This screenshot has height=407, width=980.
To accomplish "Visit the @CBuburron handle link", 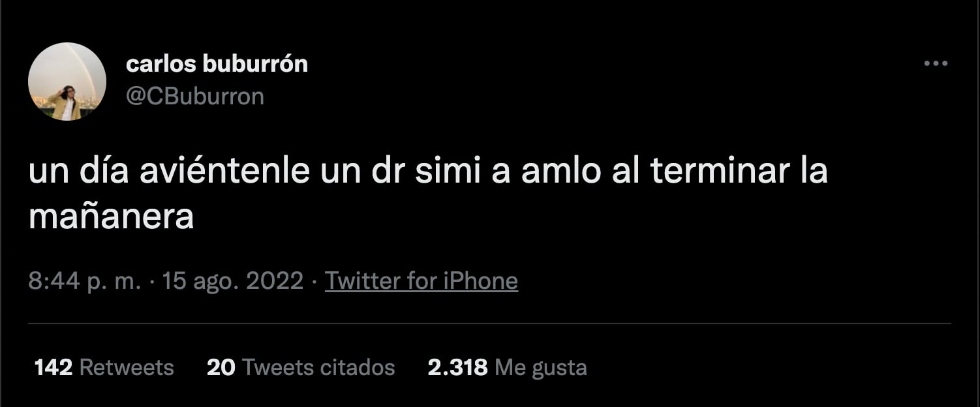I will pyautogui.click(x=195, y=97).
